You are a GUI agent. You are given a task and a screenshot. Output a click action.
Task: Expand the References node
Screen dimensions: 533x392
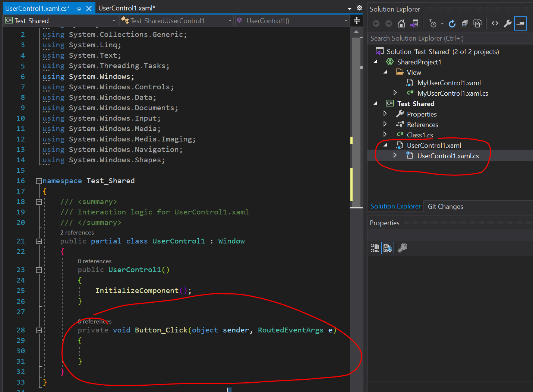click(x=385, y=124)
